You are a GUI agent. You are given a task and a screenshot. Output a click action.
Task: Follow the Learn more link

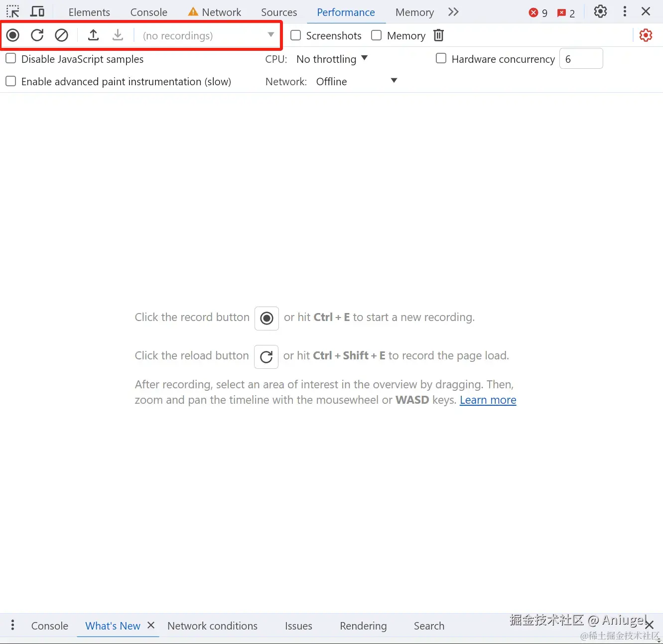tap(488, 400)
